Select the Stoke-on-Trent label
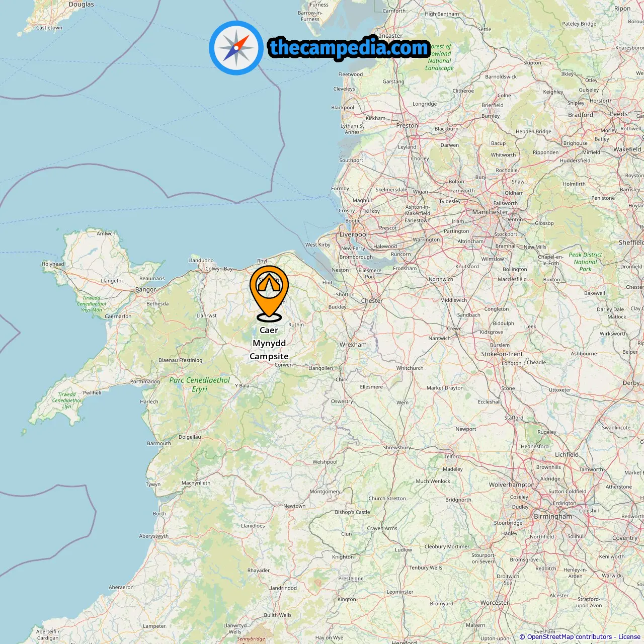Viewport: 644px width, 644px height. 502,354
